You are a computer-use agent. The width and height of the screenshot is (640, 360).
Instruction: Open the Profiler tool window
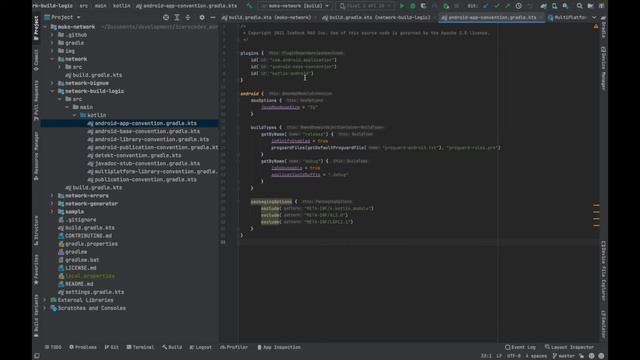click(234, 347)
